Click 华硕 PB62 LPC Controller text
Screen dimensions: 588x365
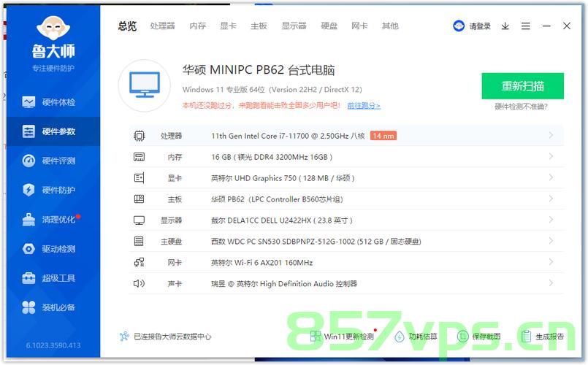pos(277,199)
